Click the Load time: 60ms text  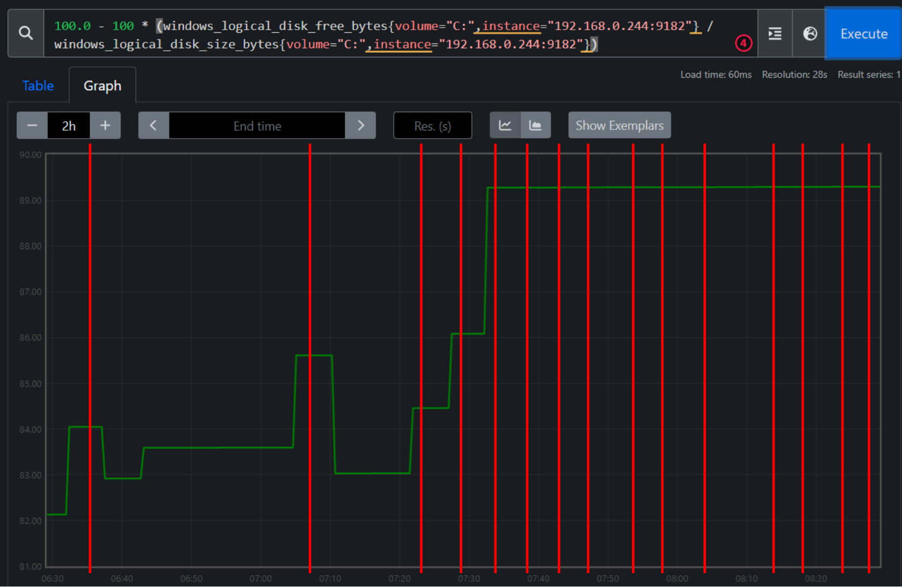[716, 75]
